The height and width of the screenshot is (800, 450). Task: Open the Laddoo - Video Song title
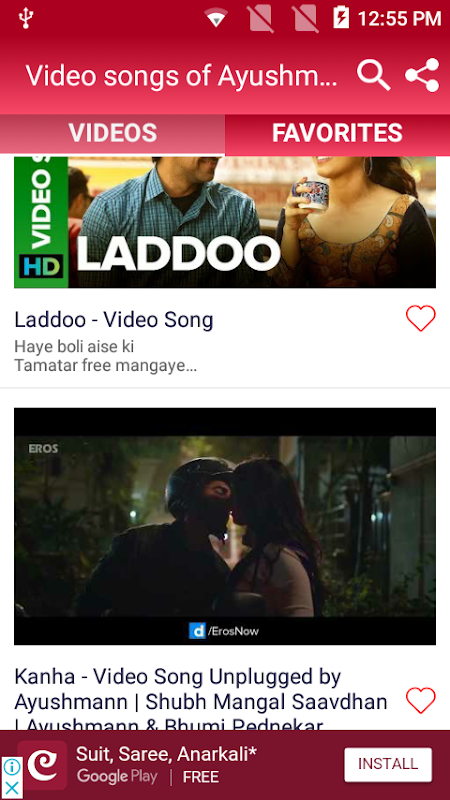tap(114, 320)
